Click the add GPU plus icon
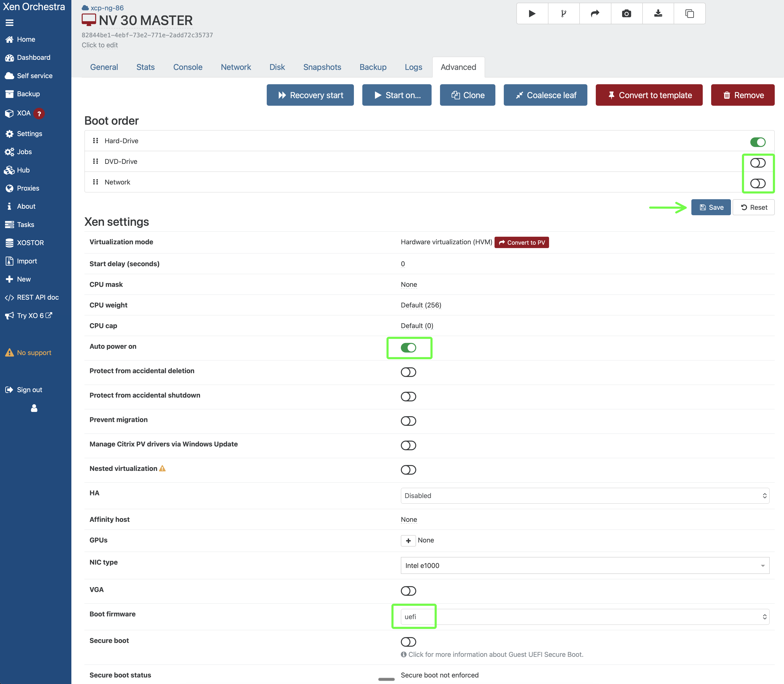The height and width of the screenshot is (684, 784). 408,540
